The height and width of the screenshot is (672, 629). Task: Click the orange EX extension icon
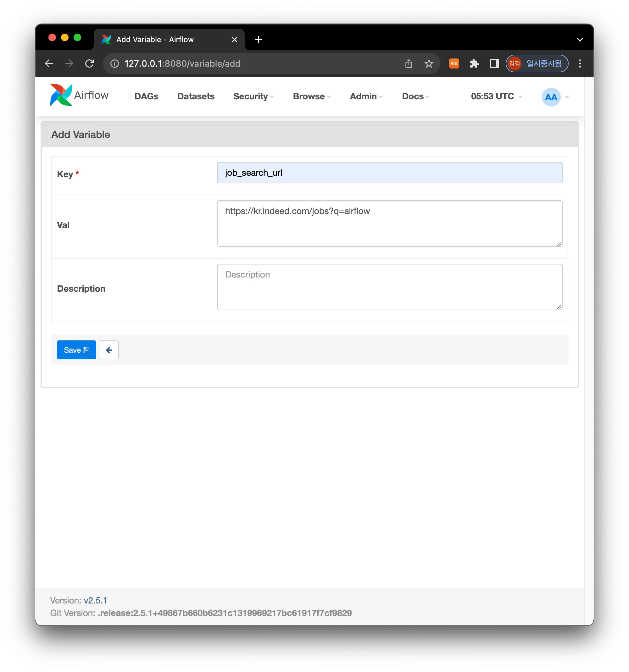454,63
